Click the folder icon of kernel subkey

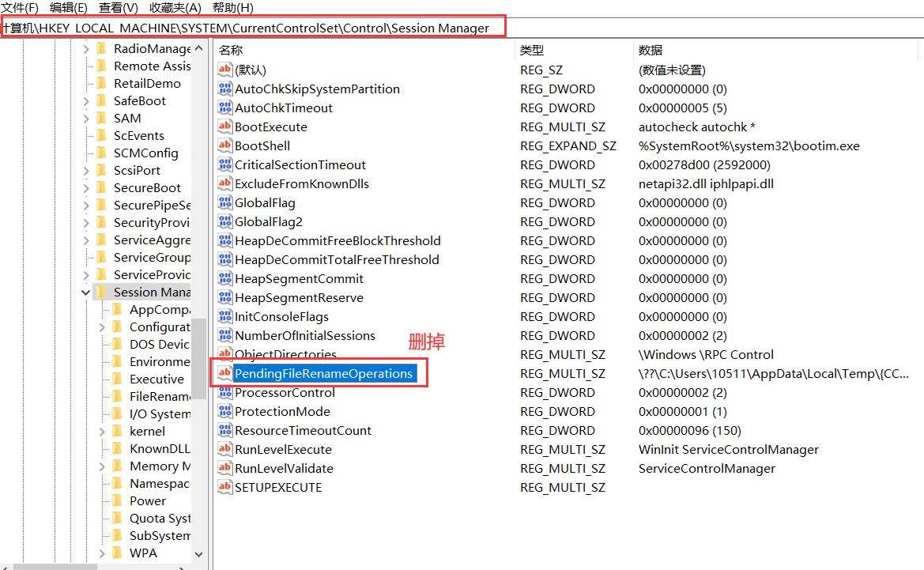(x=117, y=431)
